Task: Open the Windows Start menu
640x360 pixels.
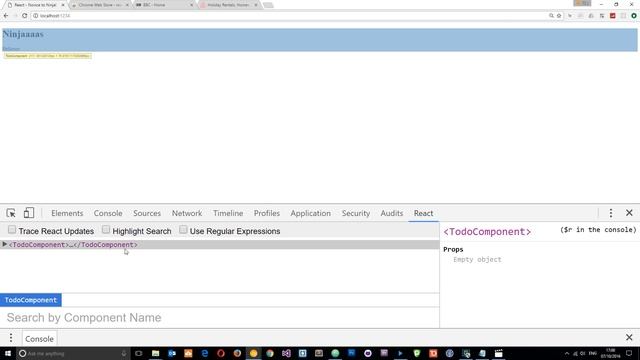Action: tap(8, 353)
